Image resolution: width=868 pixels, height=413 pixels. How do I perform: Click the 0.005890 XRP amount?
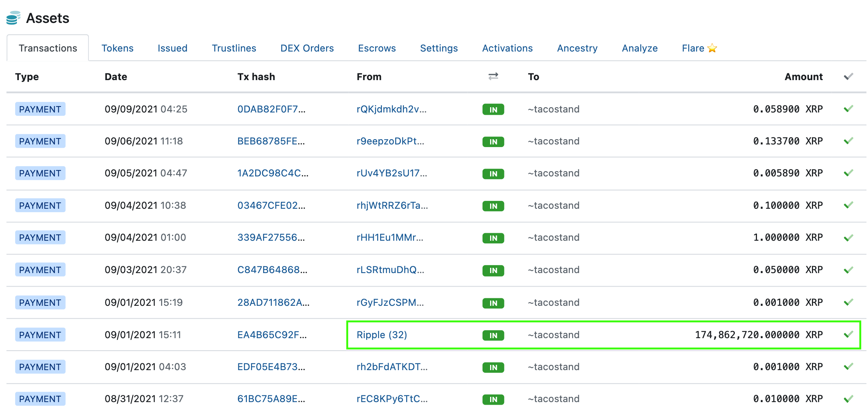coord(788,173)
